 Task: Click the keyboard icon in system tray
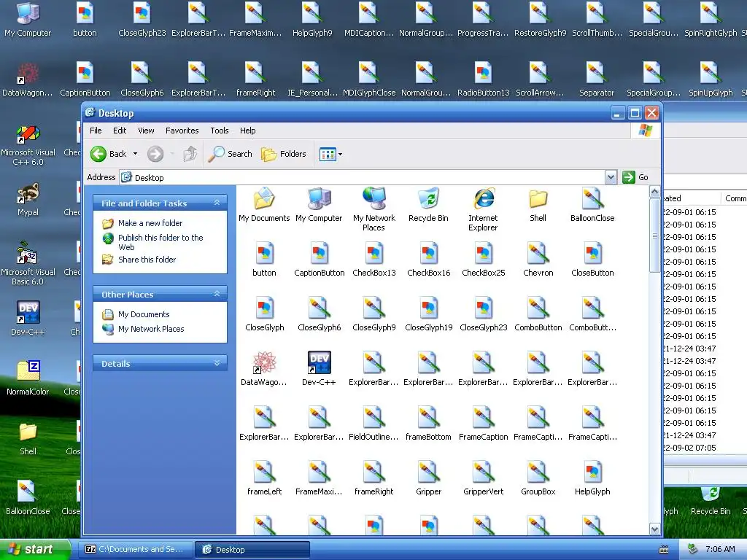pos(663,550)
